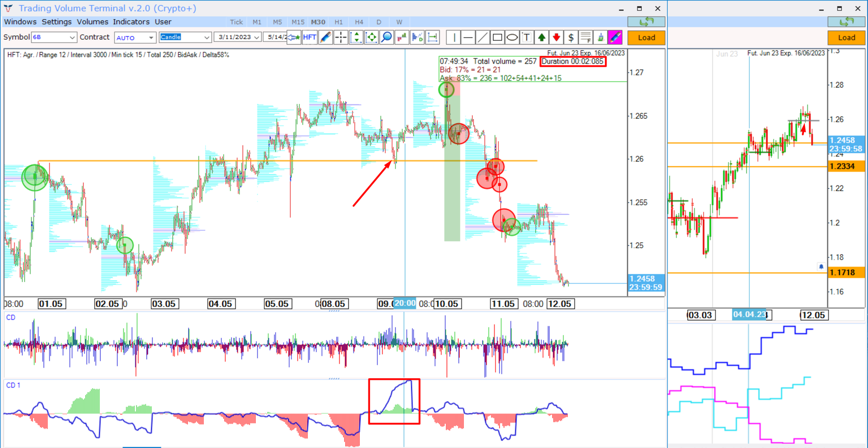This screenshot has height=448, width=868.
Task: Open the Settings menu
Action: tap(57, 22)
